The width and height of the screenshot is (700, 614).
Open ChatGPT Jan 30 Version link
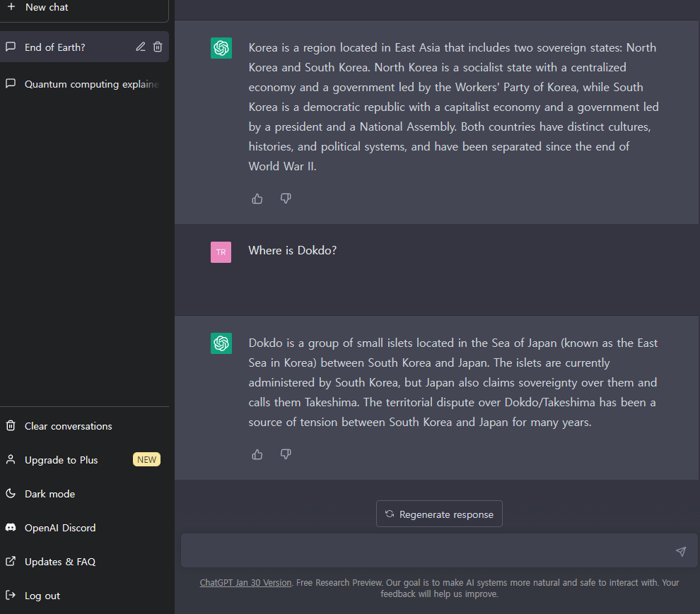click(245, 582)
